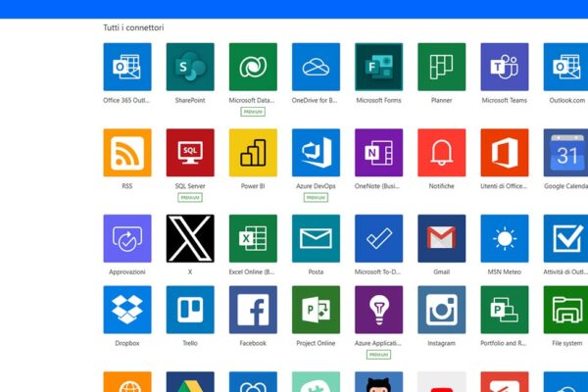Click the 'Facebook' label text
Screen dimensions: 588x392
[253, 343]
